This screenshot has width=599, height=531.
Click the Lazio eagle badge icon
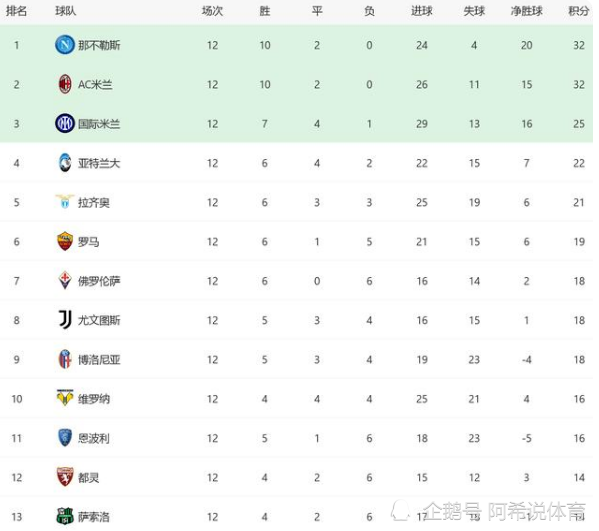click(65, 201)
